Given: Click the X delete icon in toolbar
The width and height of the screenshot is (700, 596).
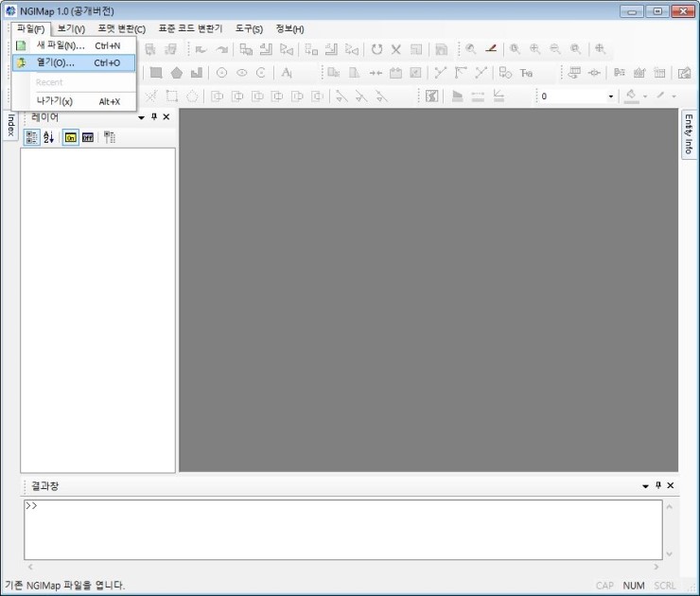Looking at the screenshot, I should coord(396,49).
